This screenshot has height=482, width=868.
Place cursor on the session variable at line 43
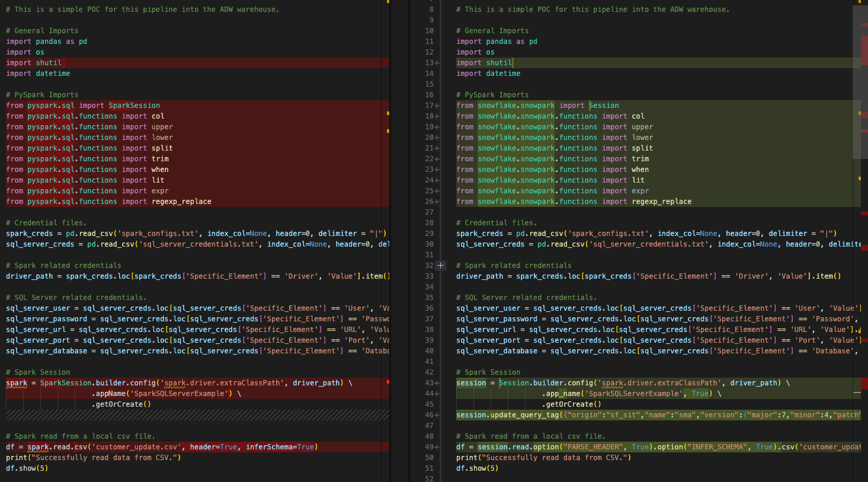point(468,382)
